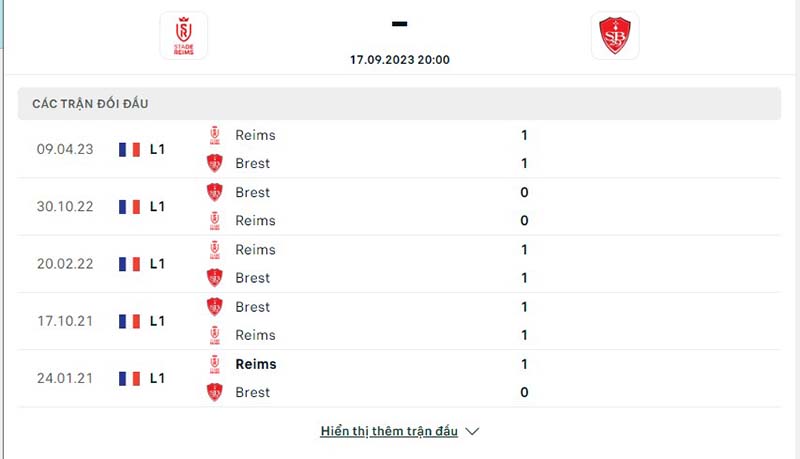Image resolution: width=800 pixels, height=459 pixels.
Task: Click L1 league label for 20.02.22 match
Action: click(157, 264)
